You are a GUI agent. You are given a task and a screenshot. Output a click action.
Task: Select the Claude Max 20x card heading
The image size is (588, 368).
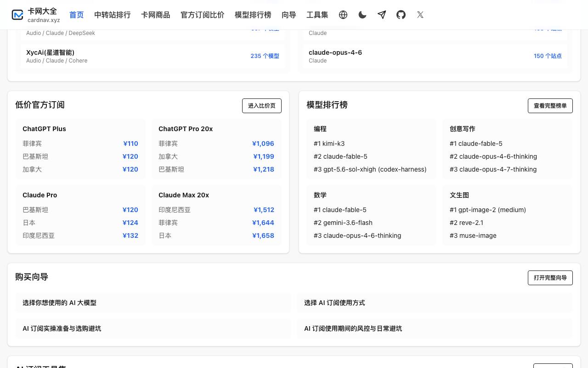tap(184, 195)
